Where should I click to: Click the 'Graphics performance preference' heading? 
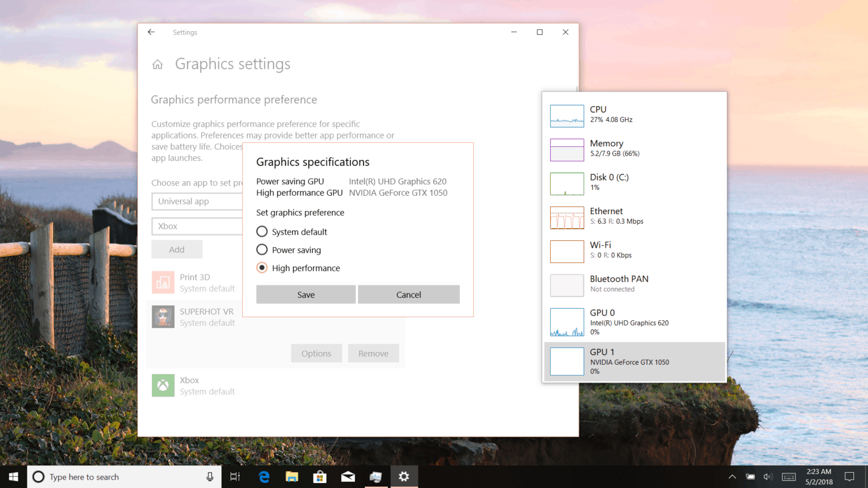[x=234, y=100]
